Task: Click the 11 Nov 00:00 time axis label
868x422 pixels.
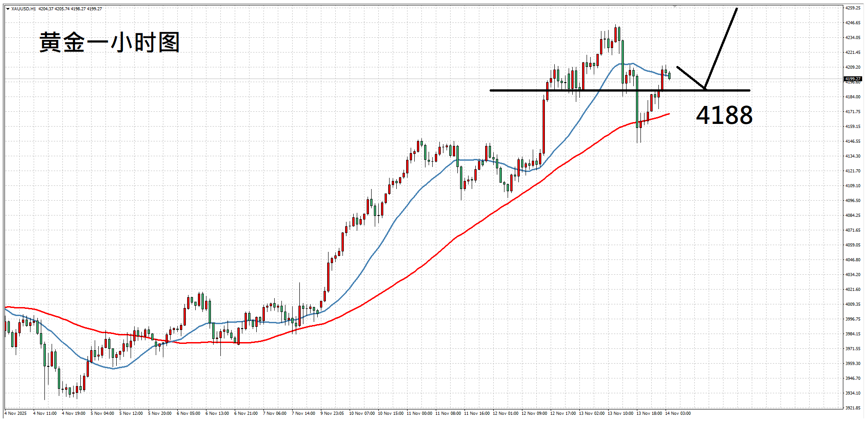Action: coord(419,413)
